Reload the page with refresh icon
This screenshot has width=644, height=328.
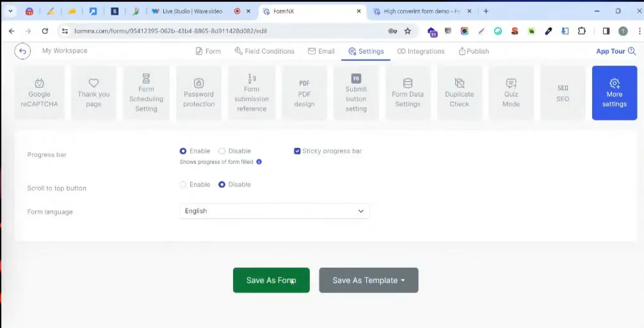coord(45,31)
